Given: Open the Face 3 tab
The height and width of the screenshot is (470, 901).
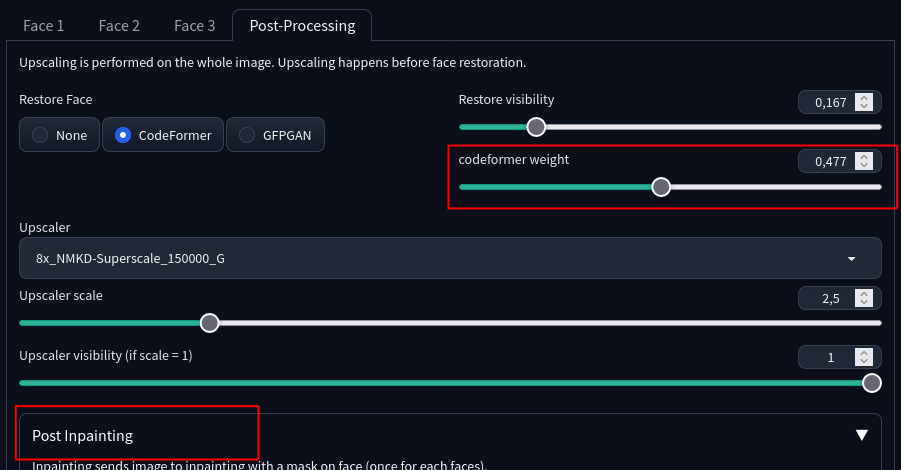Looking at the screenshot, I should [194, 26].
